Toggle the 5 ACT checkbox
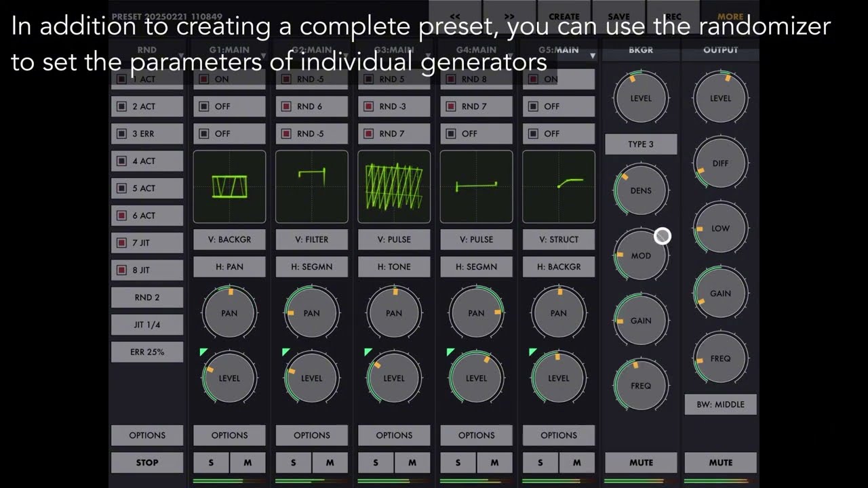Image resolution: width=868 pixels, height=488 pixels. pos(122,188)
